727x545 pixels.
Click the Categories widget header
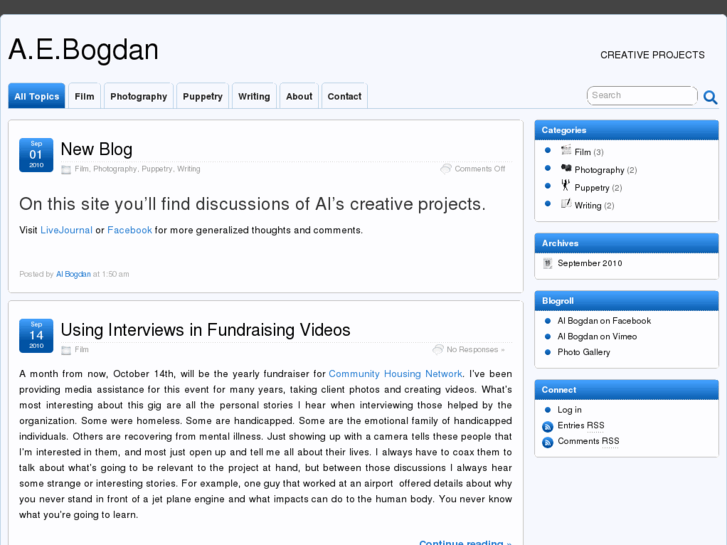(x=626, y=130)
